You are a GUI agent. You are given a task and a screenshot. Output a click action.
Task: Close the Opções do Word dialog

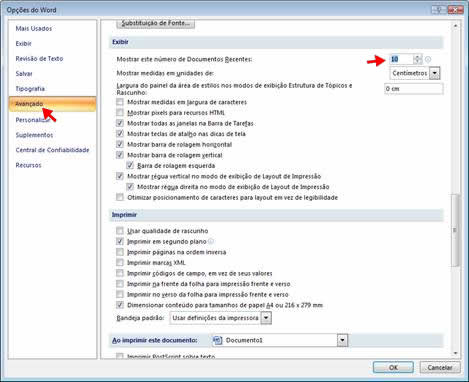[455, 10]
